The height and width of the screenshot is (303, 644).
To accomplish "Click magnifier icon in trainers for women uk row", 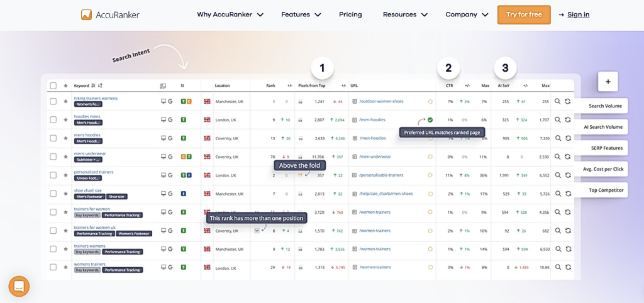I will tap(557, 230).
